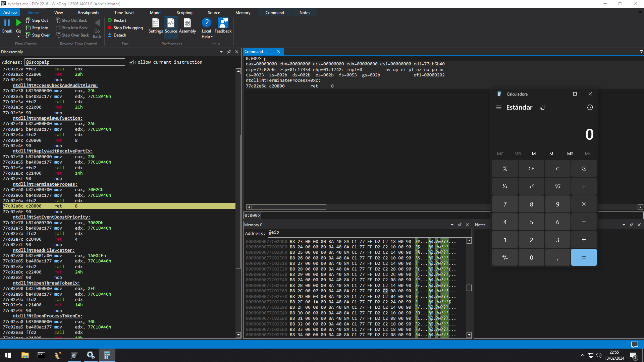
Task: Show hidden system tray icons
Action: point(583,355)
